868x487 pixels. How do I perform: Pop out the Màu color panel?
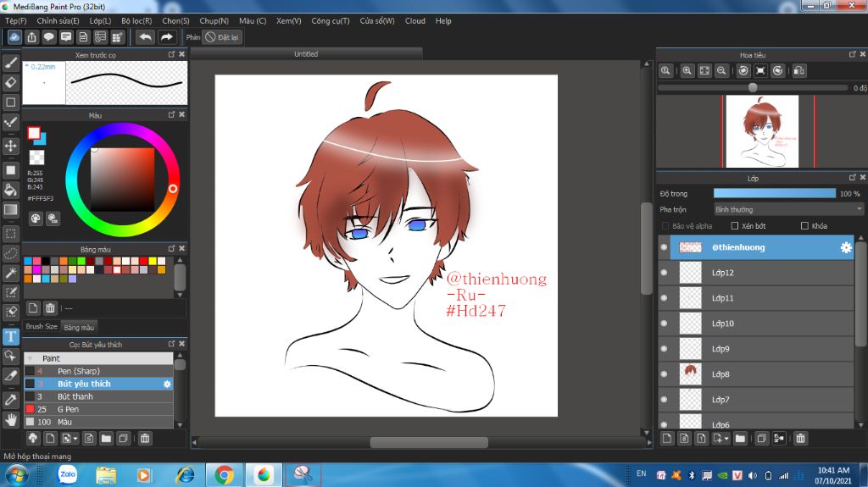pyautogui.click(x=171, y=114)
